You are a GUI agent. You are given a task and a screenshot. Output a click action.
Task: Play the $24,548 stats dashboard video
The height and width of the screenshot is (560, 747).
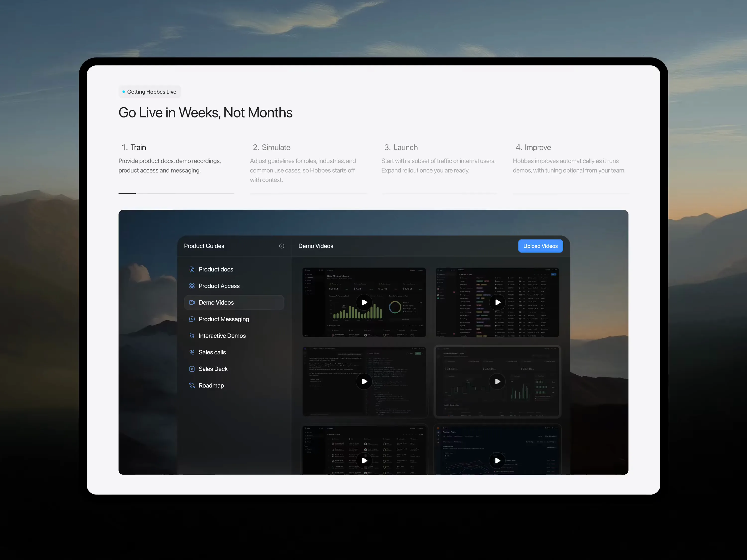[498, 382]
